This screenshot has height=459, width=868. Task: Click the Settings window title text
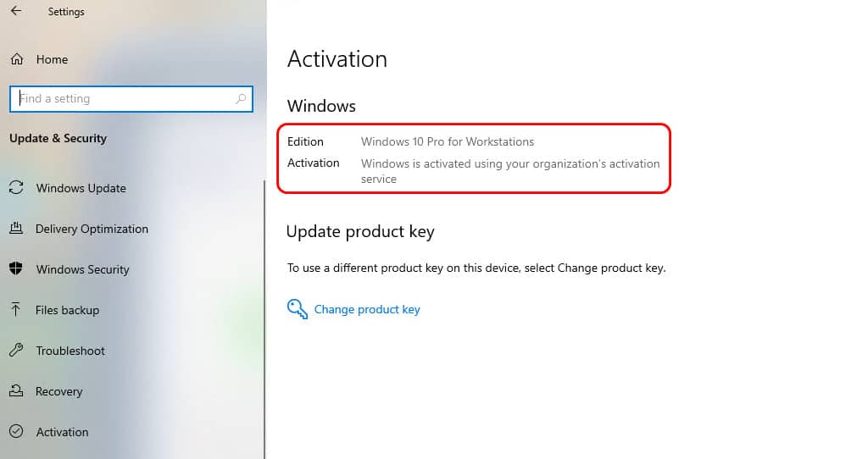(66, 12)
